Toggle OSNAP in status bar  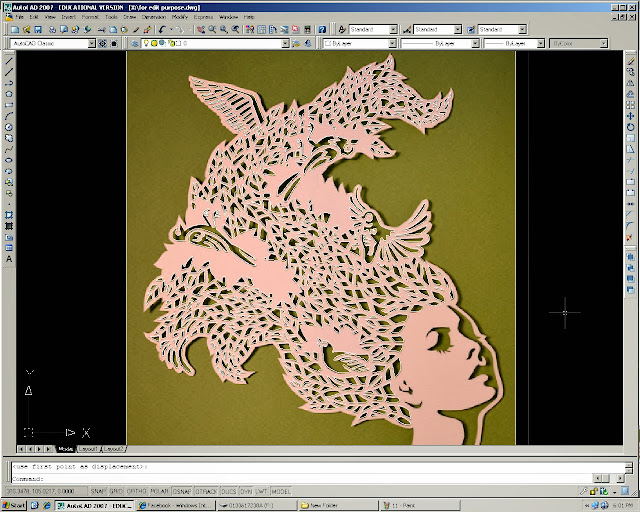(x=182, y=491)
